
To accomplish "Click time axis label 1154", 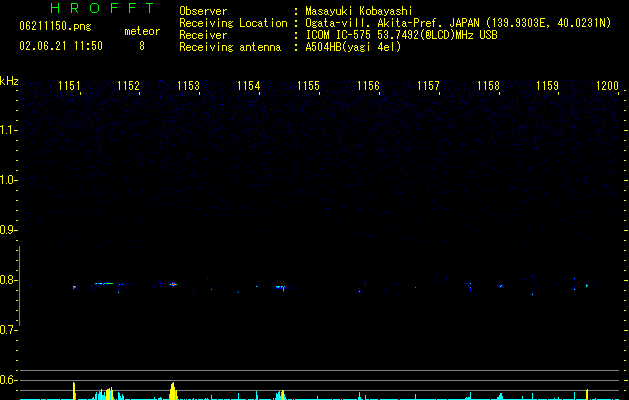I will pos(249,86).
